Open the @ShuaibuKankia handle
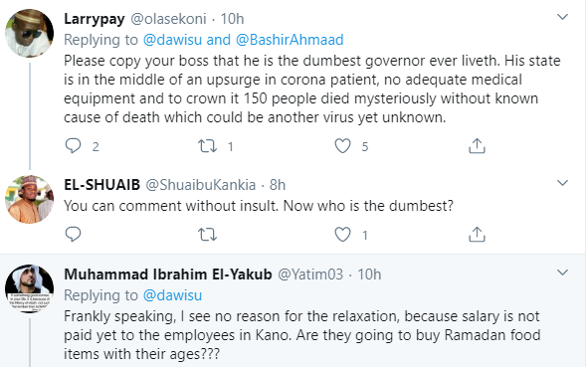This screenshot has height=367, width=588. click(x=201, y=185)
